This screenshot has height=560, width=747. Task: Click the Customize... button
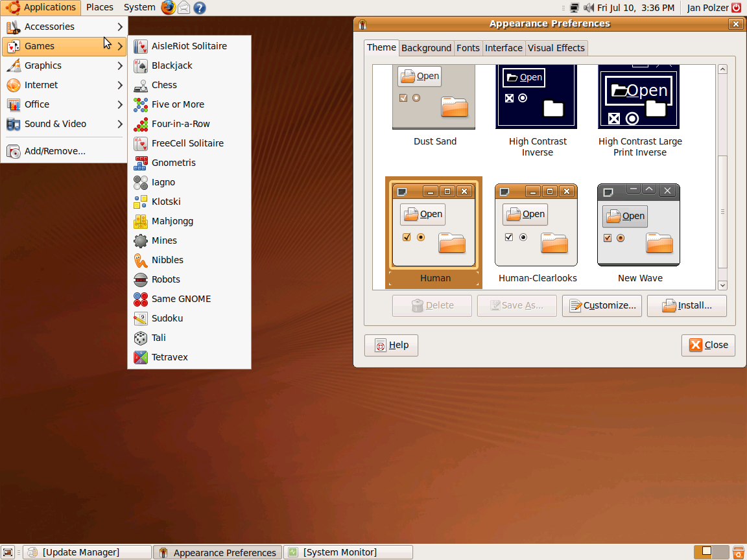602,306
